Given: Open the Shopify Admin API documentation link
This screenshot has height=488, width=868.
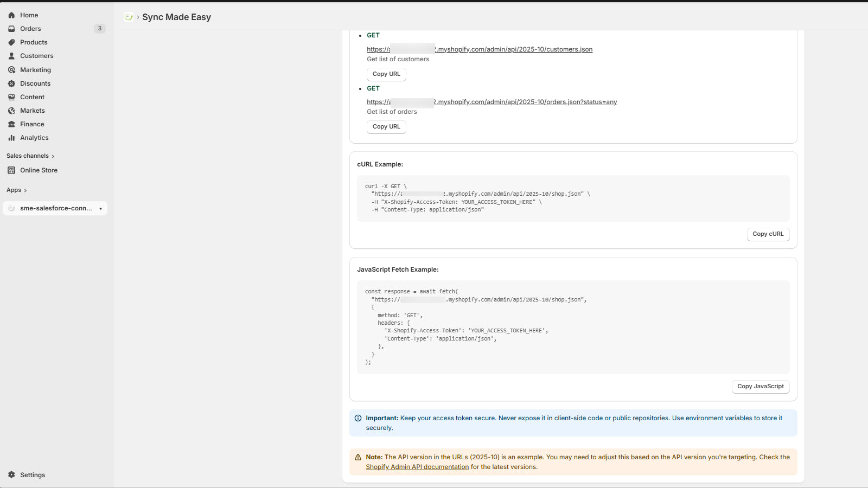Looking at the screenshot, I should coord(417,466).
